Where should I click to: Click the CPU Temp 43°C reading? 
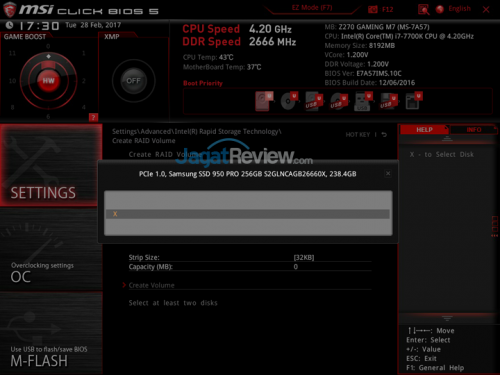[x=208, y=57]
